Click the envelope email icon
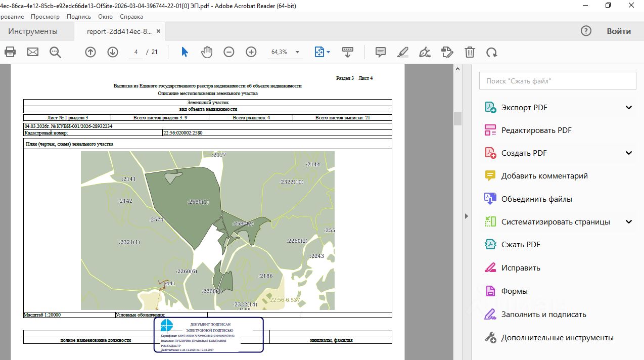 33,52
